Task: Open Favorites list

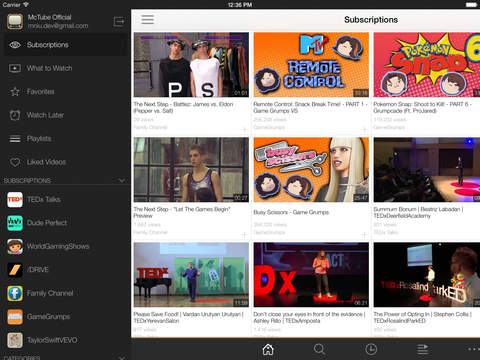Action: tap(65, 91)
